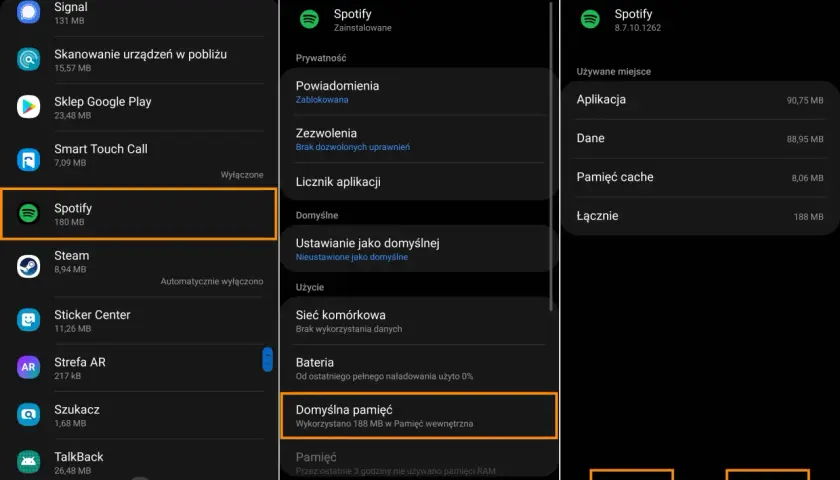Tap the Domyślne section header
Screen dimensions: 840x480
(317, 215)
